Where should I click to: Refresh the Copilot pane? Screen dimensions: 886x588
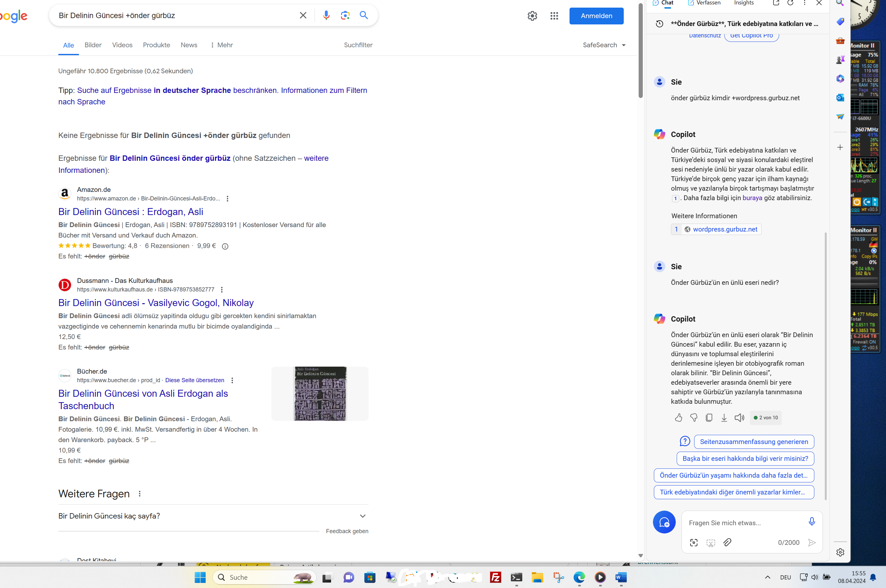pos(790,3)
